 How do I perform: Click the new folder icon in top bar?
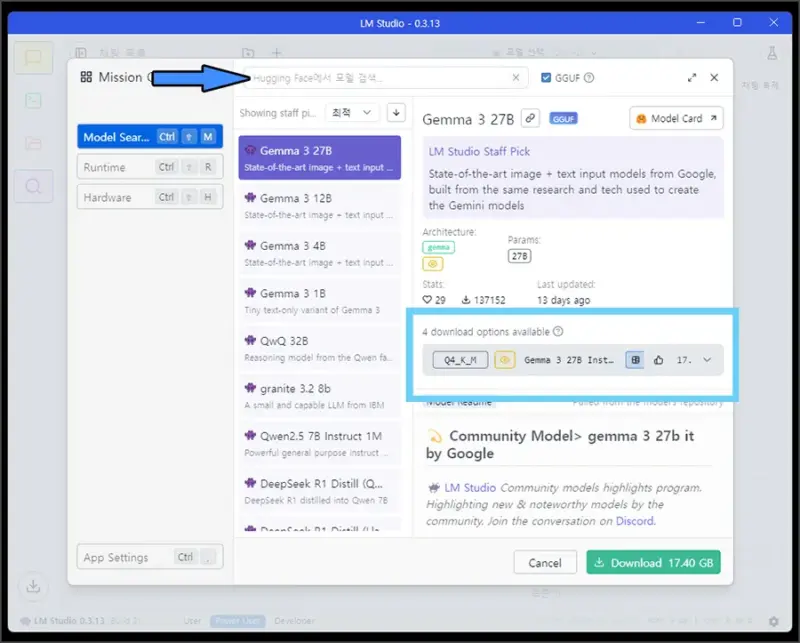click(x=248, y=53)
